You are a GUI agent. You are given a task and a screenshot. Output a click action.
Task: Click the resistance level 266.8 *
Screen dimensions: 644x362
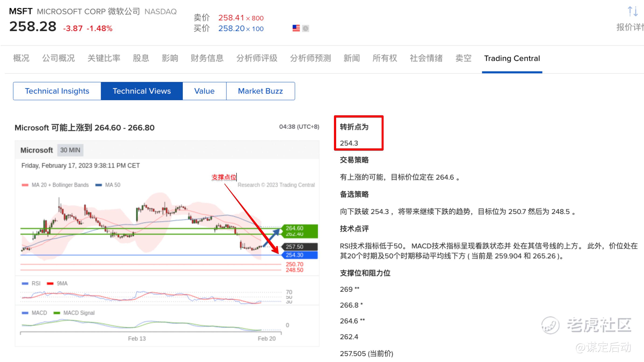point(352,305)
